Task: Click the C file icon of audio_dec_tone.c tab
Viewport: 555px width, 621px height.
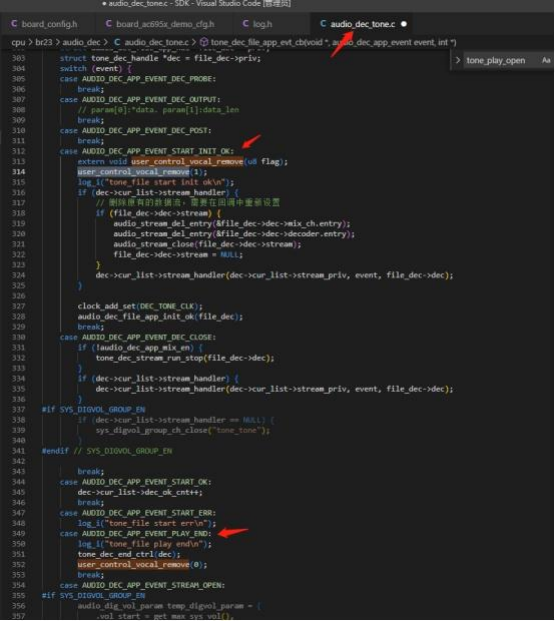Action: 323,24
